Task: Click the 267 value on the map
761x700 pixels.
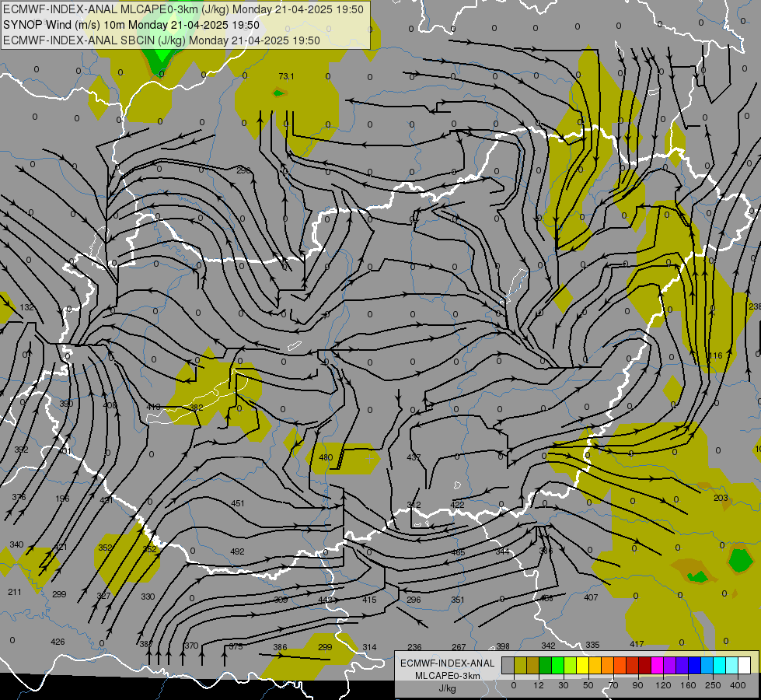Action: [459, 647]
